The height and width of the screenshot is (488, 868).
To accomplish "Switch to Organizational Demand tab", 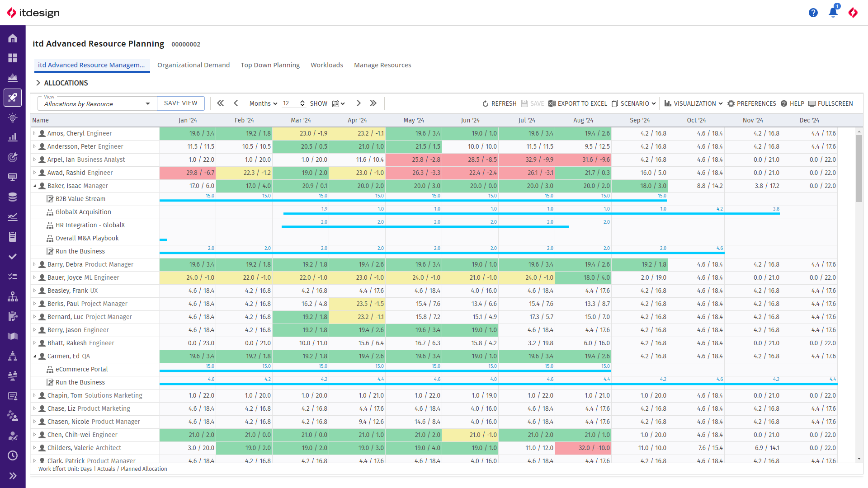I will [193, 65].
